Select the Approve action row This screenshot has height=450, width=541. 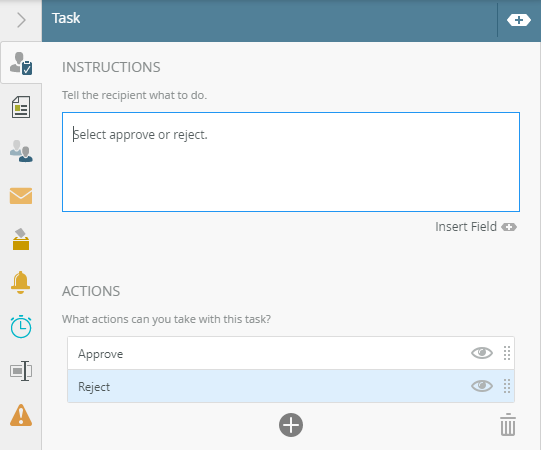pyautogui.click(x=291, y=353)
